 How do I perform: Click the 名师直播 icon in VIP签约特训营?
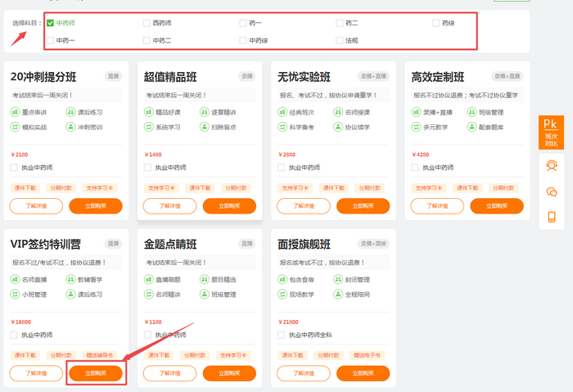click(15, 279)
